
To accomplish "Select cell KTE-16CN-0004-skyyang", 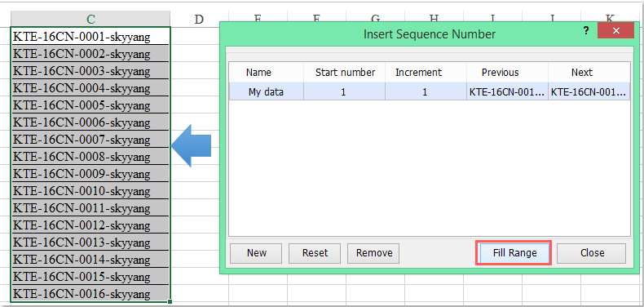I will [90, 87].
